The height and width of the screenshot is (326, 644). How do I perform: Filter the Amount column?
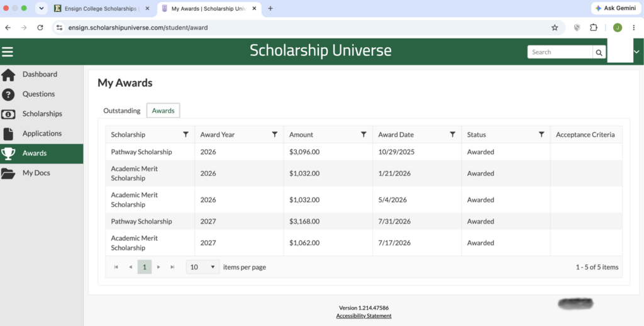364,134
